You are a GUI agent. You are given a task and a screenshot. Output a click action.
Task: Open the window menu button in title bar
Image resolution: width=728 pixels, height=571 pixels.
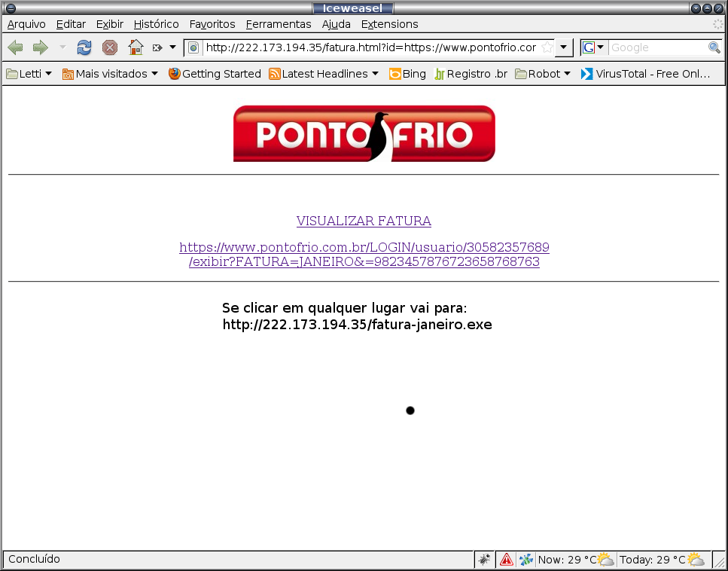click(11, 8)
